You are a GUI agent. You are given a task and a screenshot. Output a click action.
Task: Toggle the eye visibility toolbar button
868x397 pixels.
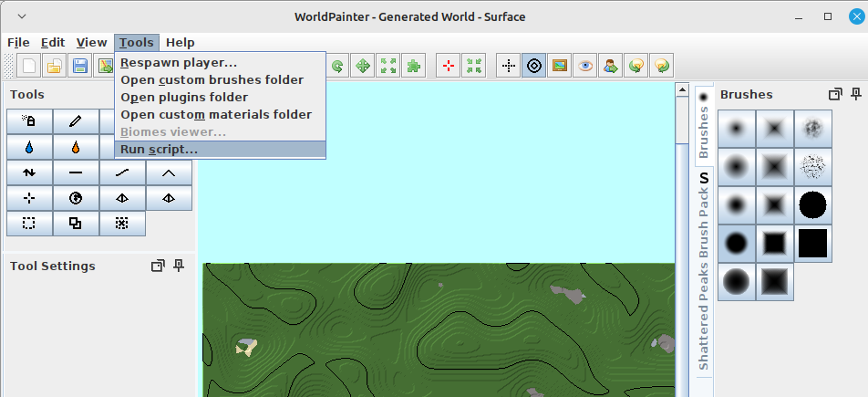tap(585, 66)
